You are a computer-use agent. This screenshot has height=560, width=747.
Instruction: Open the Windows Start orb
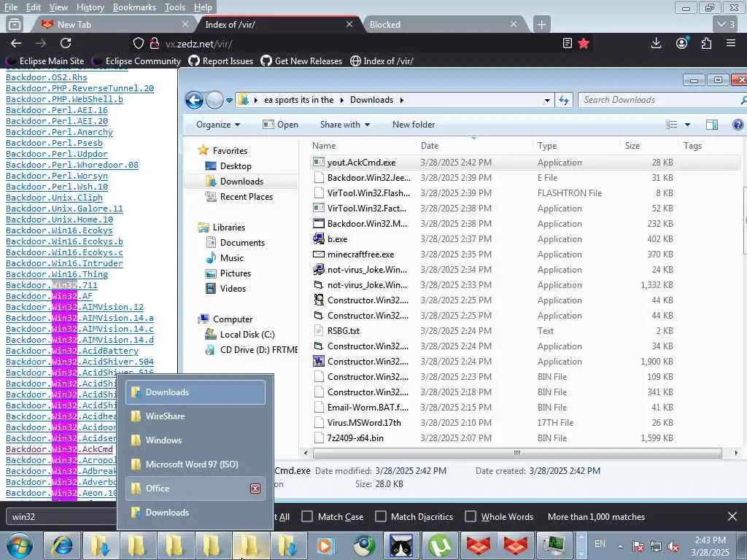pos(20,545)
